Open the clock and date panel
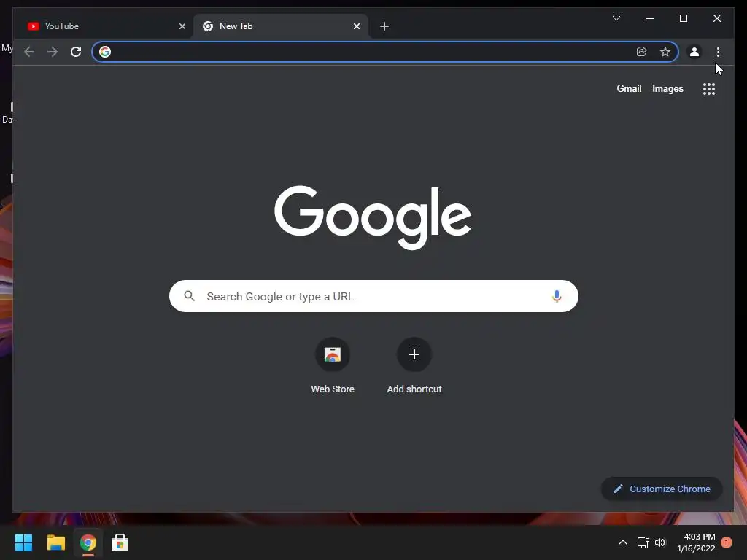 pyautogui.click(x=696, y=542)
